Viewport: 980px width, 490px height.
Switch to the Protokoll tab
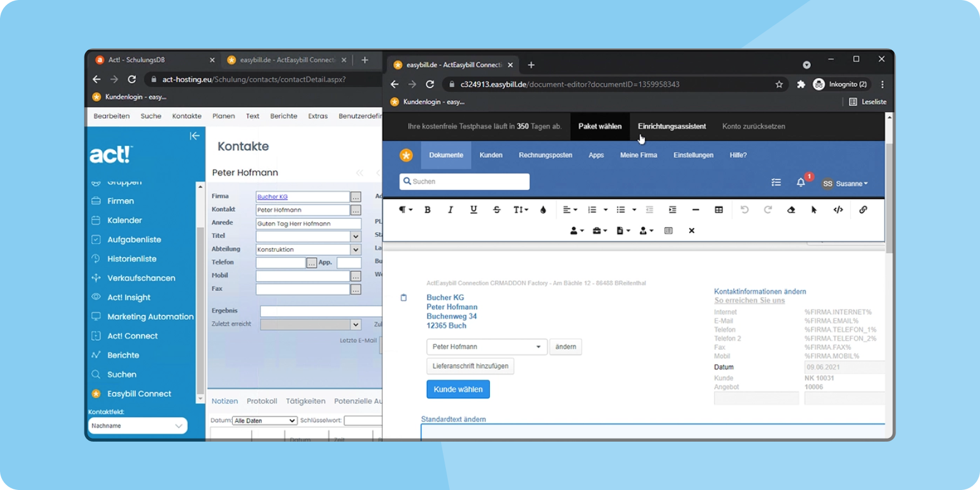(x=262, y=401)
